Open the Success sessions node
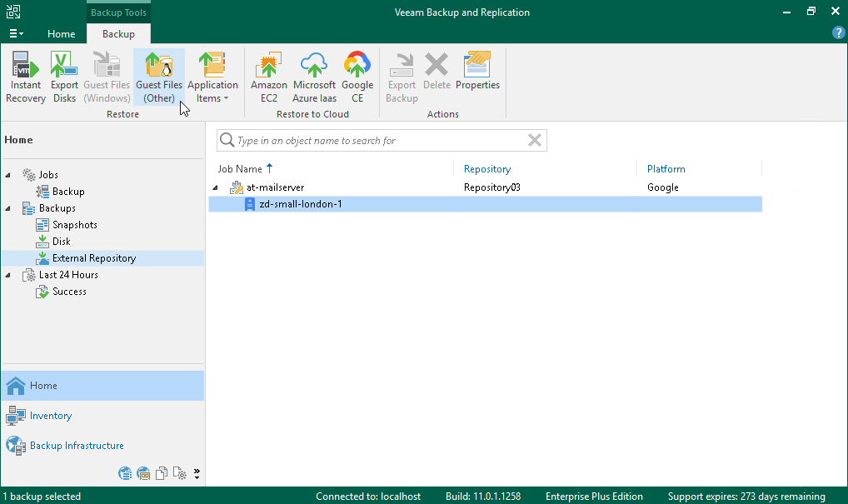The height and width of the screenshot is (504, 848). click(69, 292)
